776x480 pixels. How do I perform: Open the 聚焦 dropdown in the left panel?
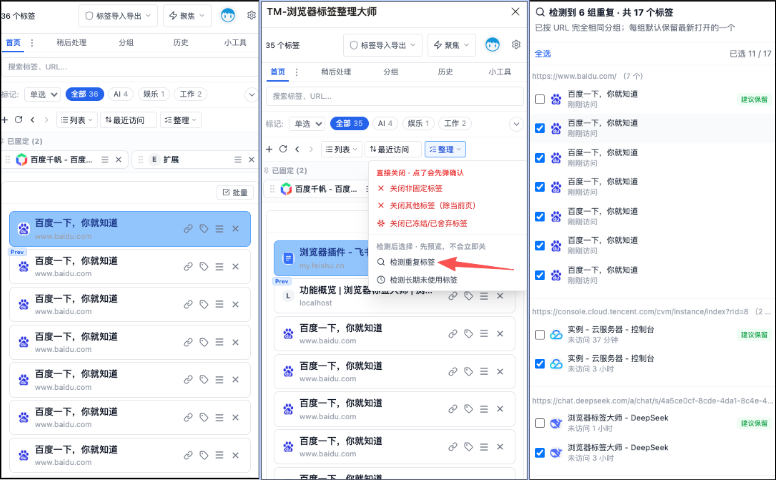coord(187,16)
